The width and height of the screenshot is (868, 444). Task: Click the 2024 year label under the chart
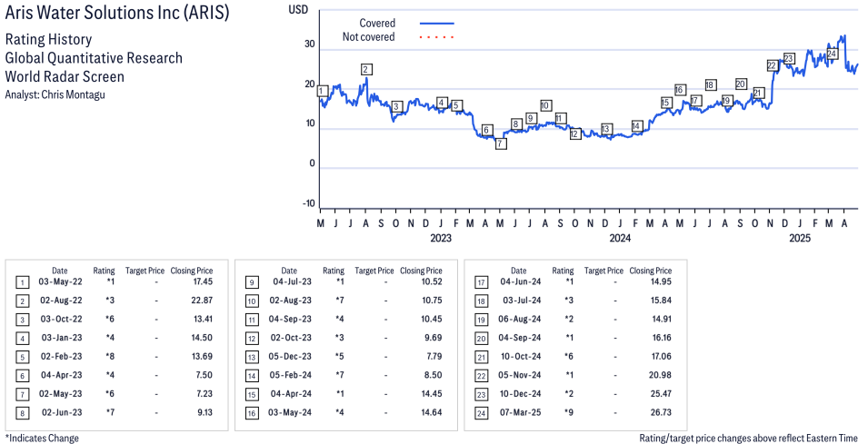(x=620, y=238)
